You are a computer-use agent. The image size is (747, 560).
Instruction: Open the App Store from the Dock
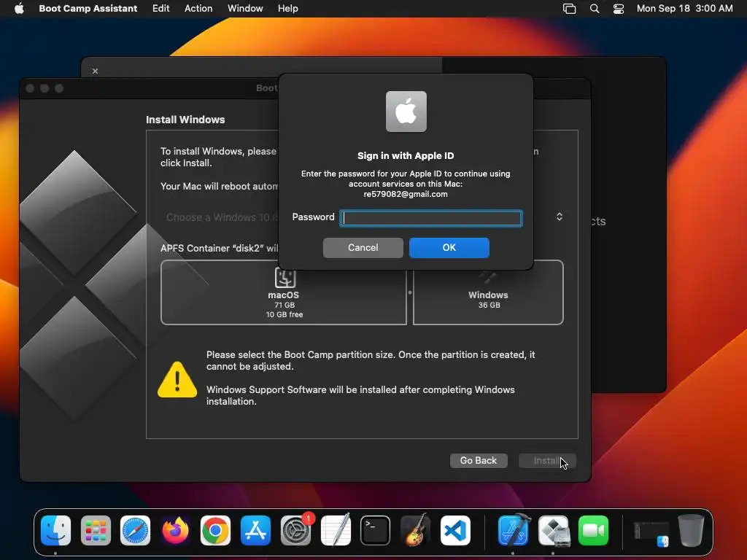[x=255, y=530]
